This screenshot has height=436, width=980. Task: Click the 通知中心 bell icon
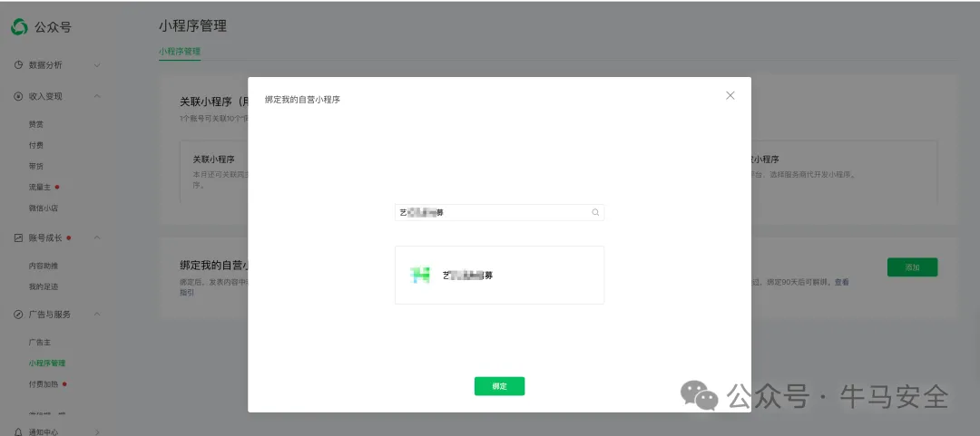click(18, 431)
